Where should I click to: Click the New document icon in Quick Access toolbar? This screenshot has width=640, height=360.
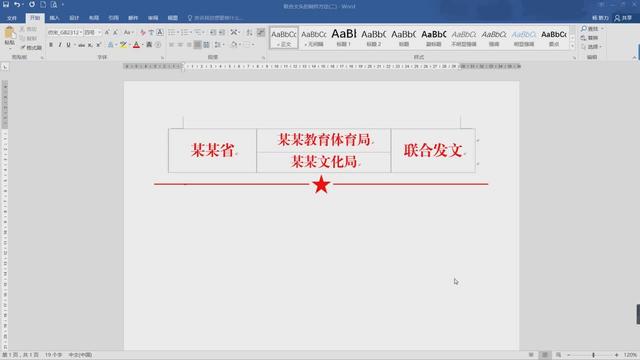pos(43,4)
